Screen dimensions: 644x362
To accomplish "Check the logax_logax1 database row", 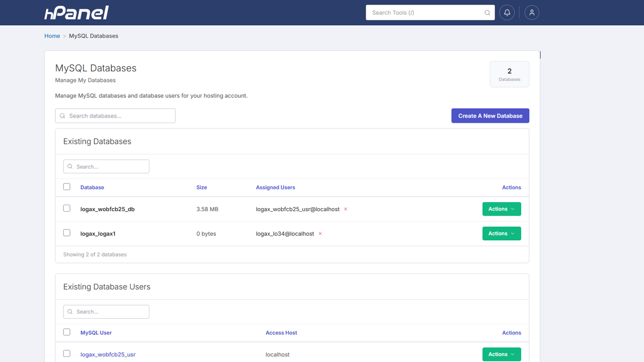I will pyautogui.click(x=67, y=233).
